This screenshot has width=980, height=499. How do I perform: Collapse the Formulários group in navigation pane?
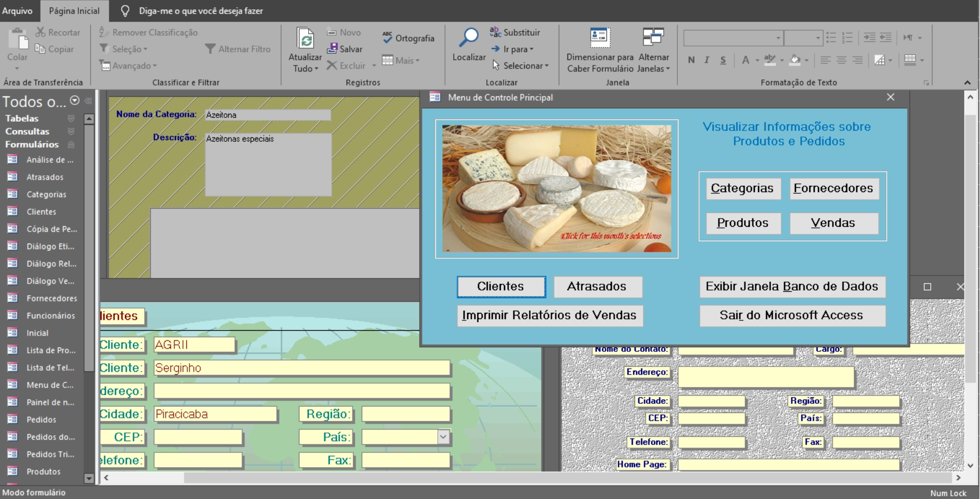[71, 145]
